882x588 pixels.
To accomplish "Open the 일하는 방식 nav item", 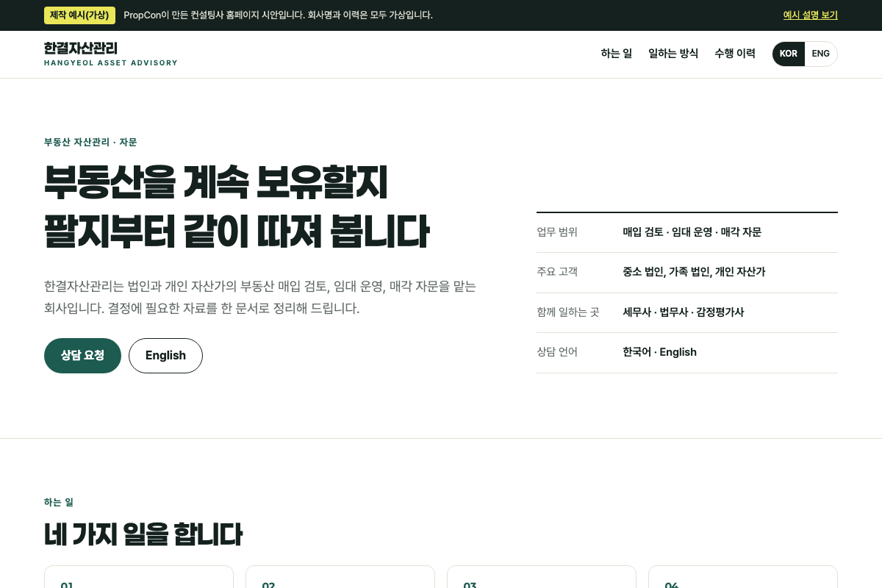I will pyautogui.click(x=673, y=54).
